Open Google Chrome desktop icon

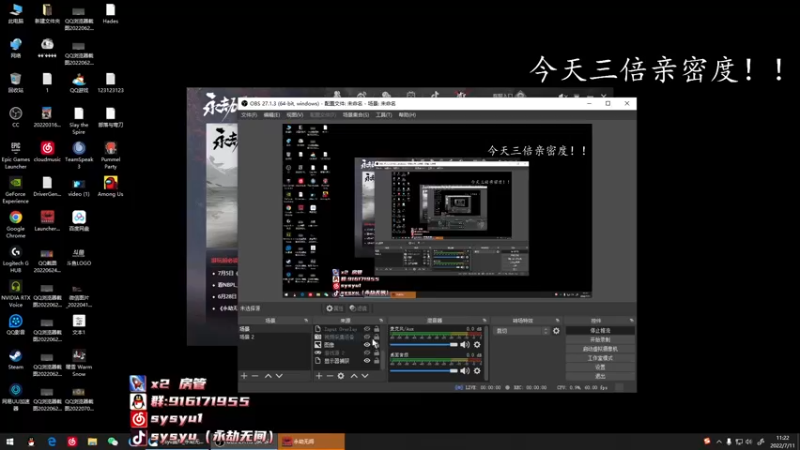tap(15, 224)
